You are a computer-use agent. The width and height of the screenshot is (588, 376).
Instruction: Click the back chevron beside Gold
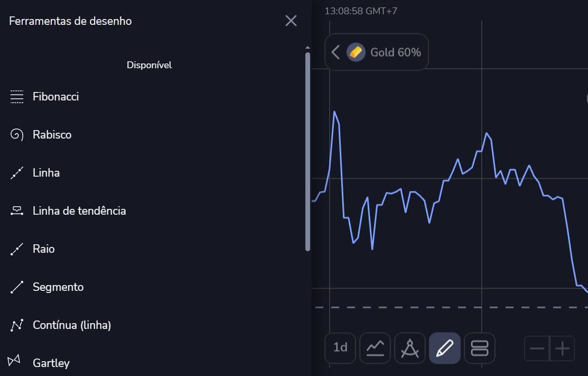coord(335,52)
